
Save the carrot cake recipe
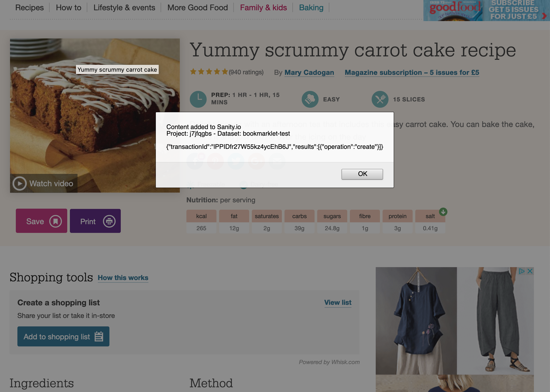coord(41,221)
